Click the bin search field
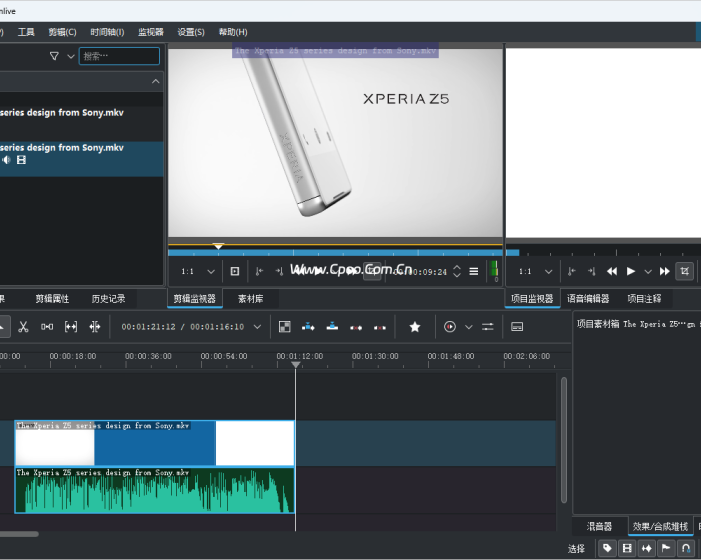701x560 pixels. pos(119,56)
